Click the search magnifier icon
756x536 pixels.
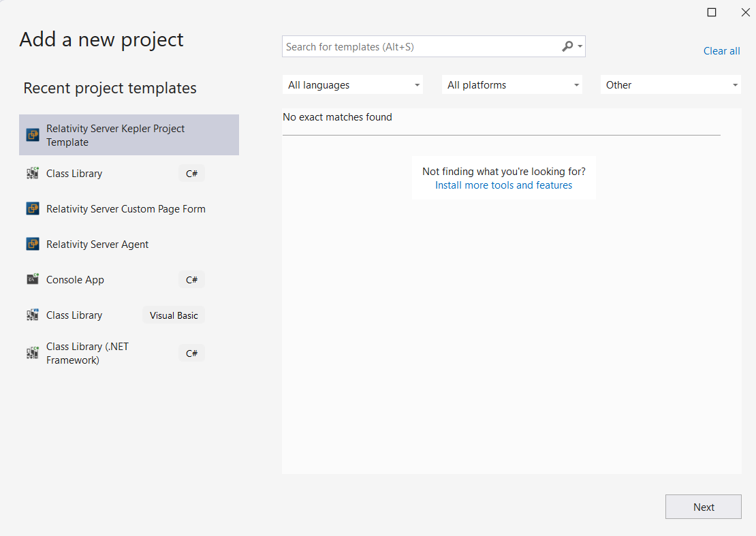(567, 46)
